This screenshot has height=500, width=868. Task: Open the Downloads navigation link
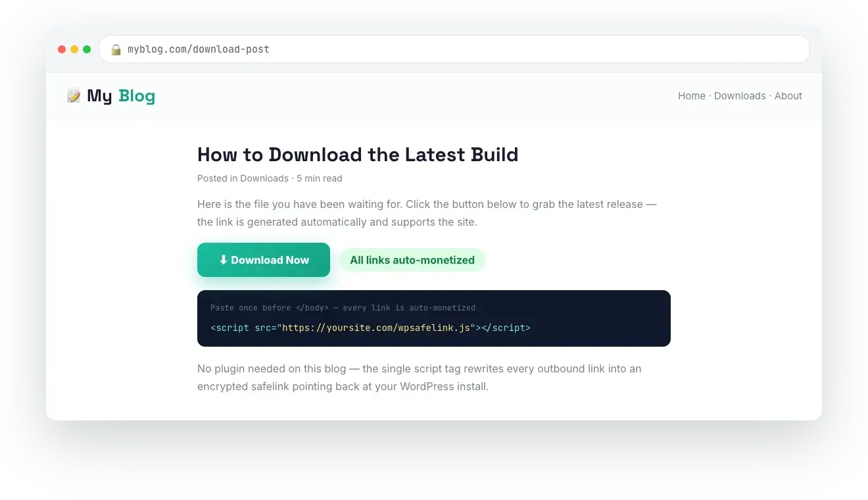point(740,96)
